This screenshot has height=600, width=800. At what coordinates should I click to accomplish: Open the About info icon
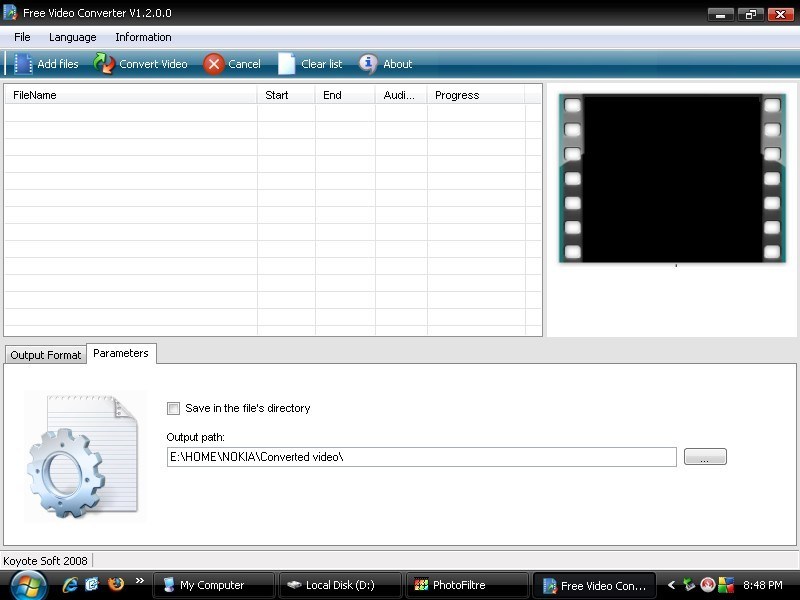[368, 64]
